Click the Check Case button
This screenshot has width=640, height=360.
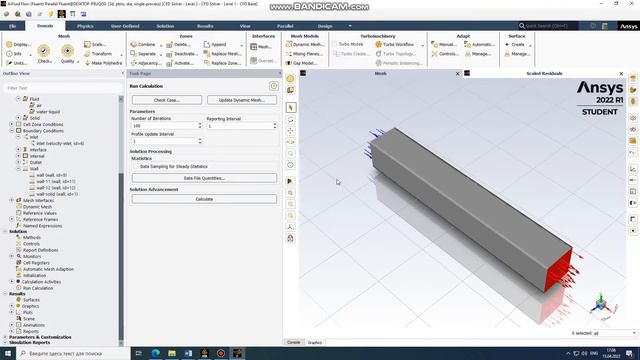tap(167, 100)
